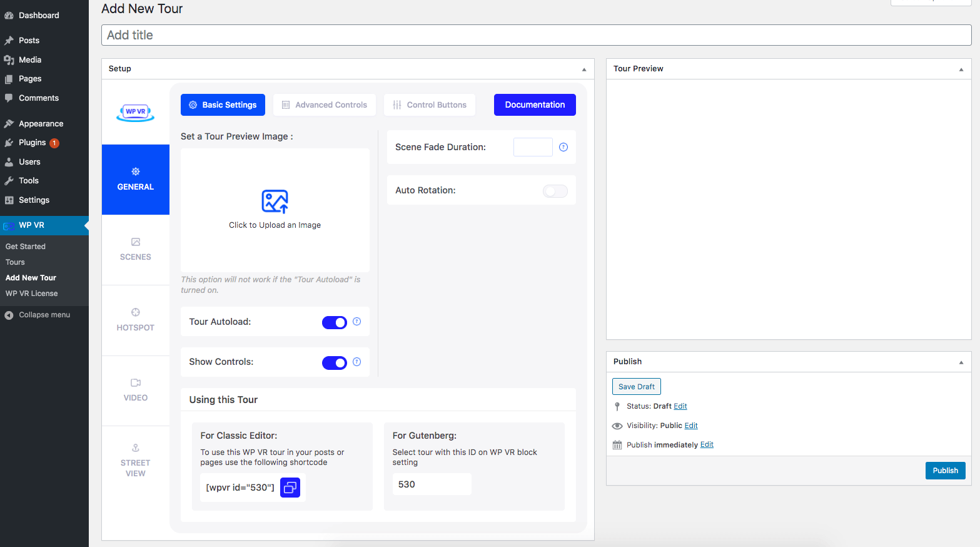This screenshot has width=980, height=547.
Task: Switch to Control Buttons tab
Action: coord(430,105)
